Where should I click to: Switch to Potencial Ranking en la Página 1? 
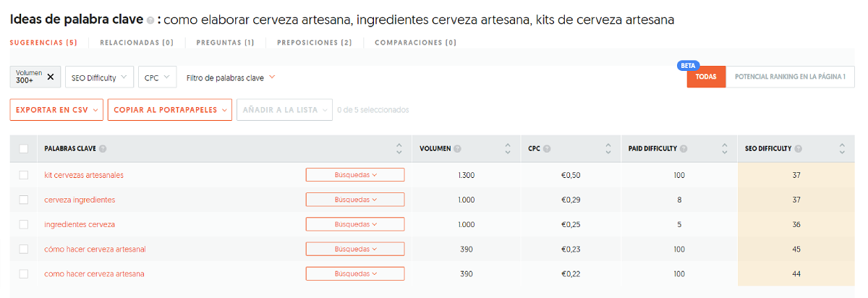(x=790, y=77)
